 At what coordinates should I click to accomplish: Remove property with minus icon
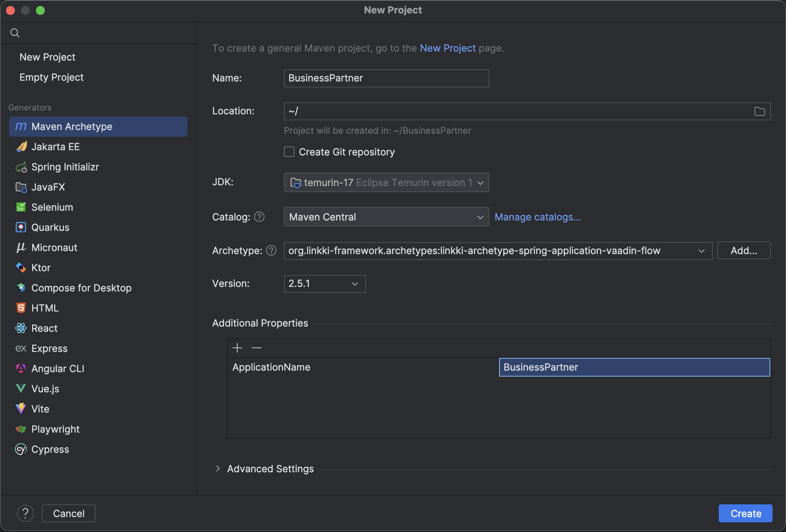click(x=257, y=348)
